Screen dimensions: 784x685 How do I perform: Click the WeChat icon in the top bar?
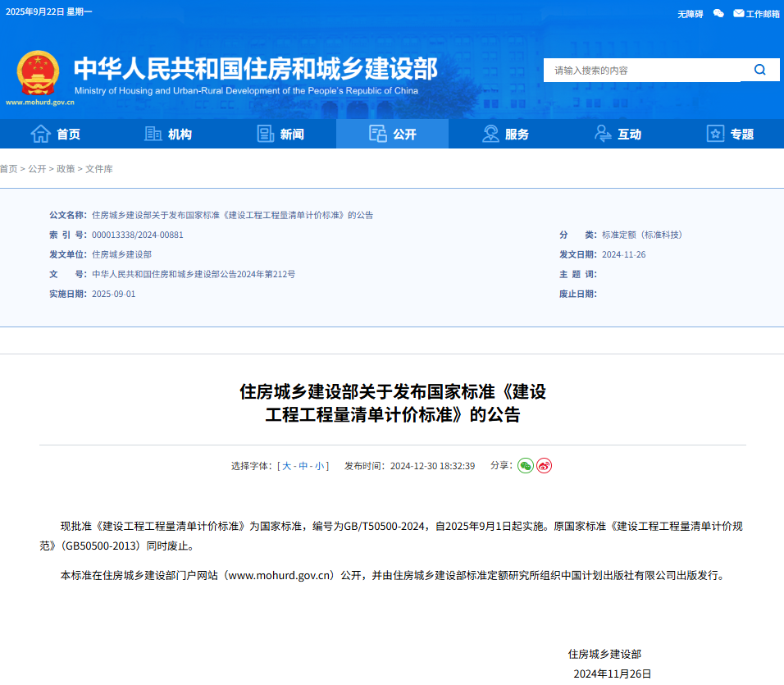718,13
